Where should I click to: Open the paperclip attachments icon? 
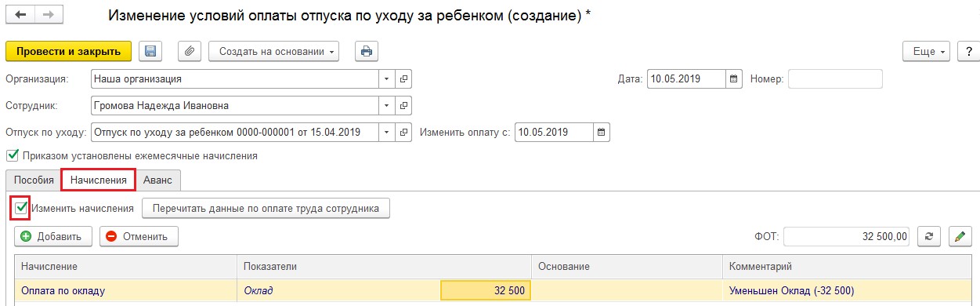point(189,52)
